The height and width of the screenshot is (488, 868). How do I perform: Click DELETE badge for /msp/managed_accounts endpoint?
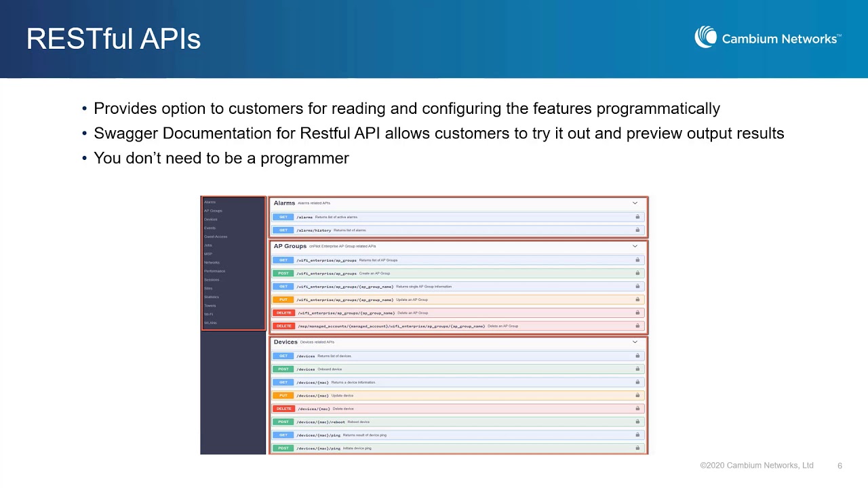[x=283, y=326]
